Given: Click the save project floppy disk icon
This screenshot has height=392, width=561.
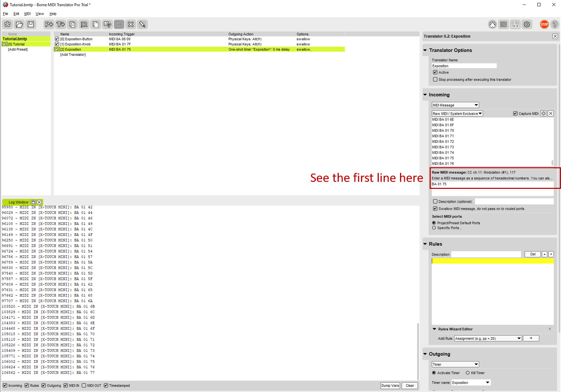Looking at the screenshot, I should coord(31,24).
